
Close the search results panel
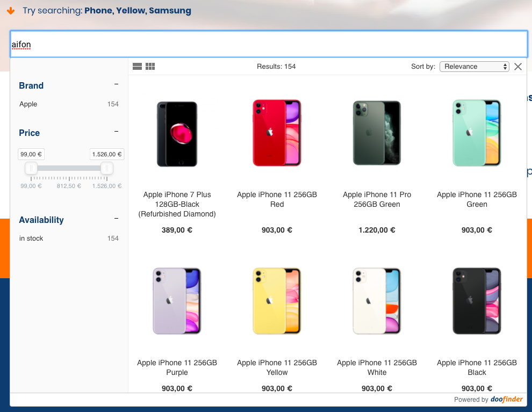coord(517,67)
